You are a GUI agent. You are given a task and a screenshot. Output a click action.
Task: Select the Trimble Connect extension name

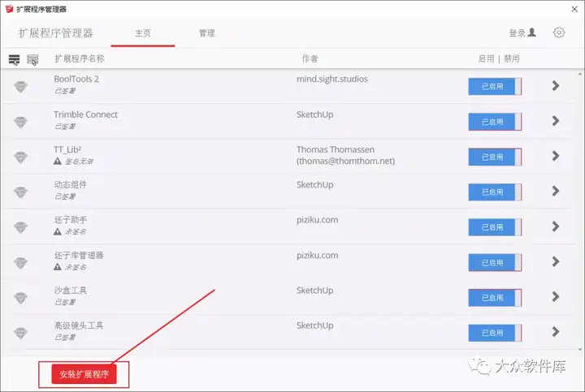click(x=85, y=114)
